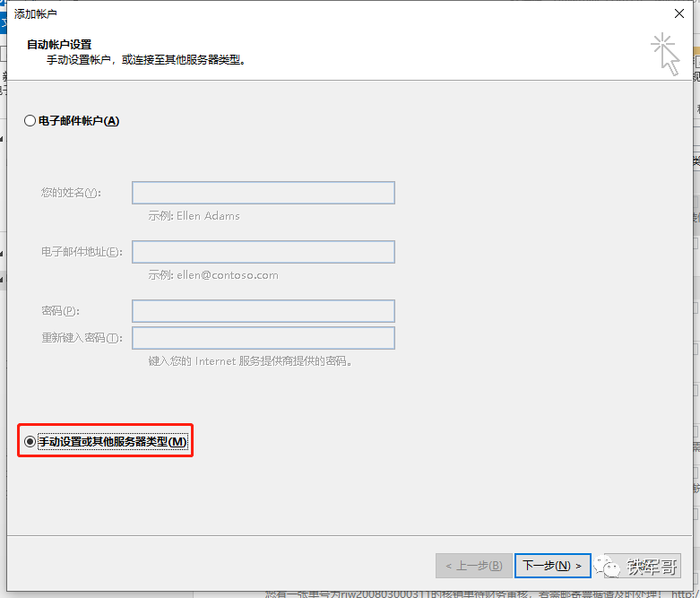Screen dimensions: 700x598
Task: Close the 添加帐户 dialog
Action: tap(679, 13)
